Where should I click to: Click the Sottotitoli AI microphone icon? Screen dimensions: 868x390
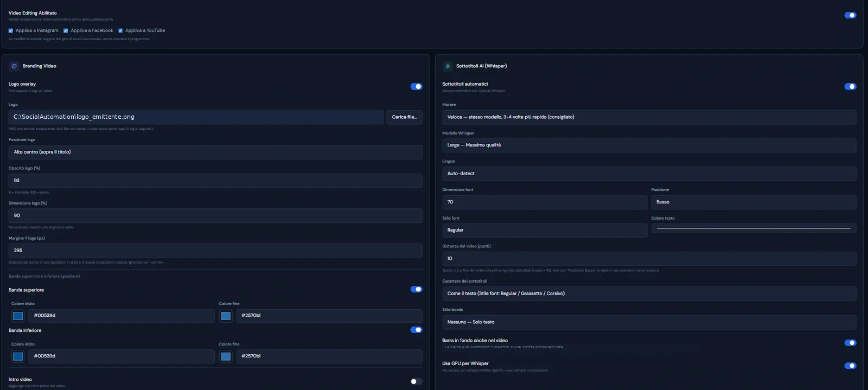click(x=448, y=66)
